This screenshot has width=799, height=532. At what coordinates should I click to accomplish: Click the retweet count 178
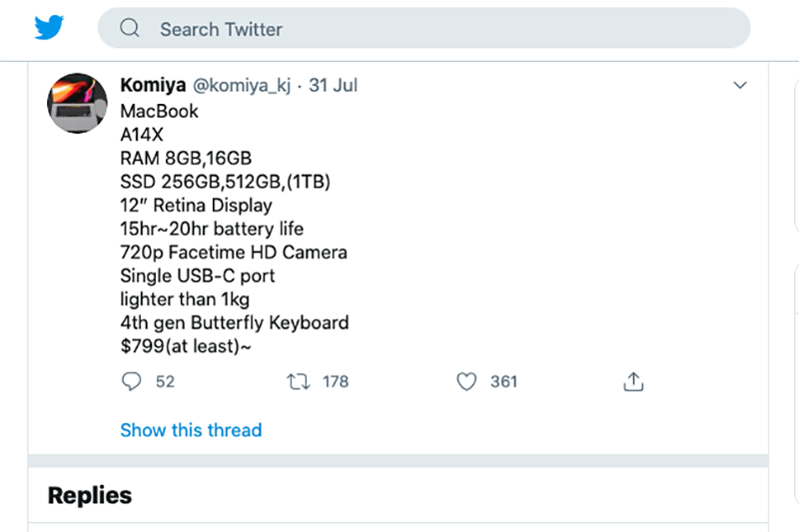(x=336, y=381)
